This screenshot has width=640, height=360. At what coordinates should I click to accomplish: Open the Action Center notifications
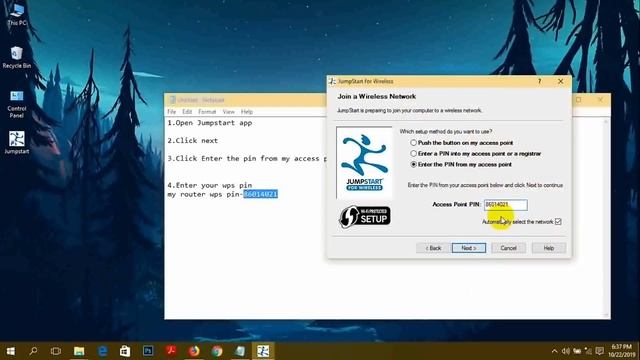pyautogui.click(x=600, y=351)
